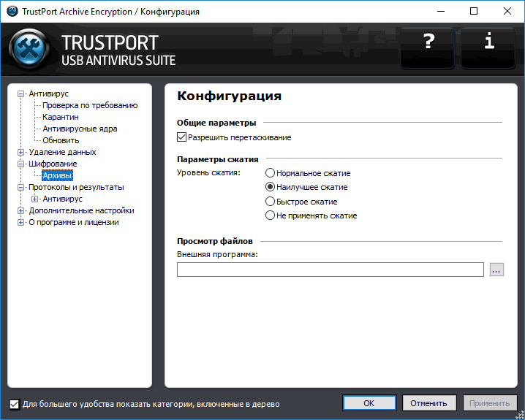
Task: Click the window resize grip corner
Action: point(521,416)
